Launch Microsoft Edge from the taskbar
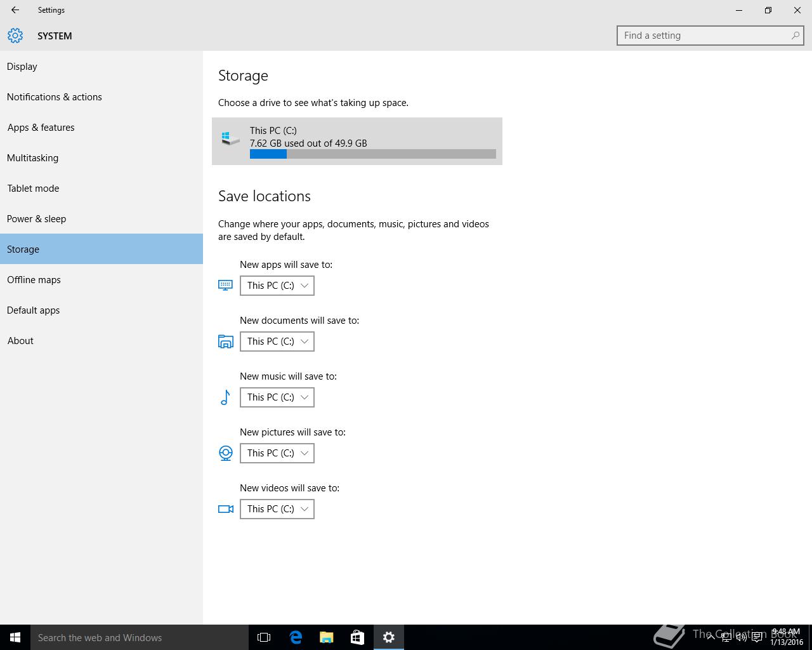Viewport: 812px width, 650px height. (x=296, y=637)
